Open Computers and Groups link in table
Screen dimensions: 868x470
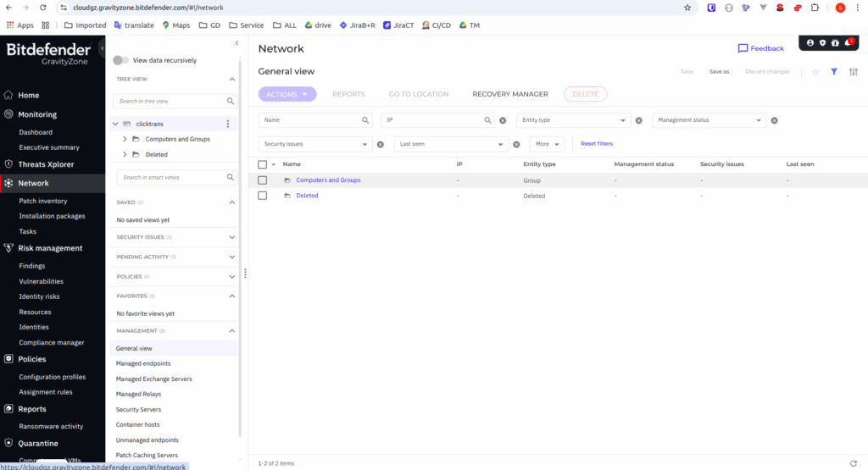click(328, 180)
